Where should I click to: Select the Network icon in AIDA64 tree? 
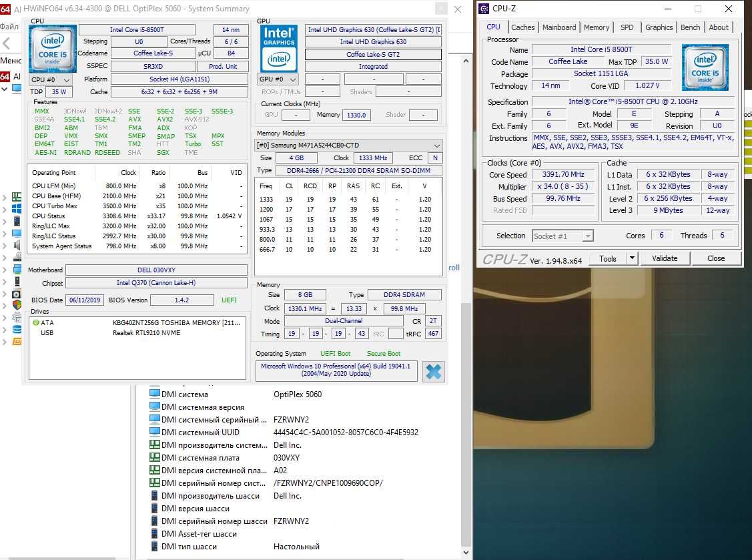pyautogui.click(x=17, y=269)
